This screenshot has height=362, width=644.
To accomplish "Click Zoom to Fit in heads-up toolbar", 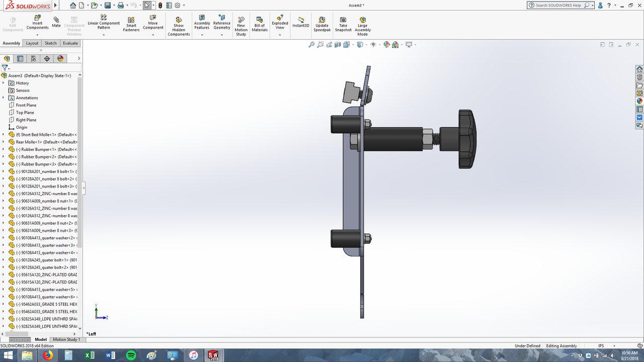I will [x=311, y=45].
